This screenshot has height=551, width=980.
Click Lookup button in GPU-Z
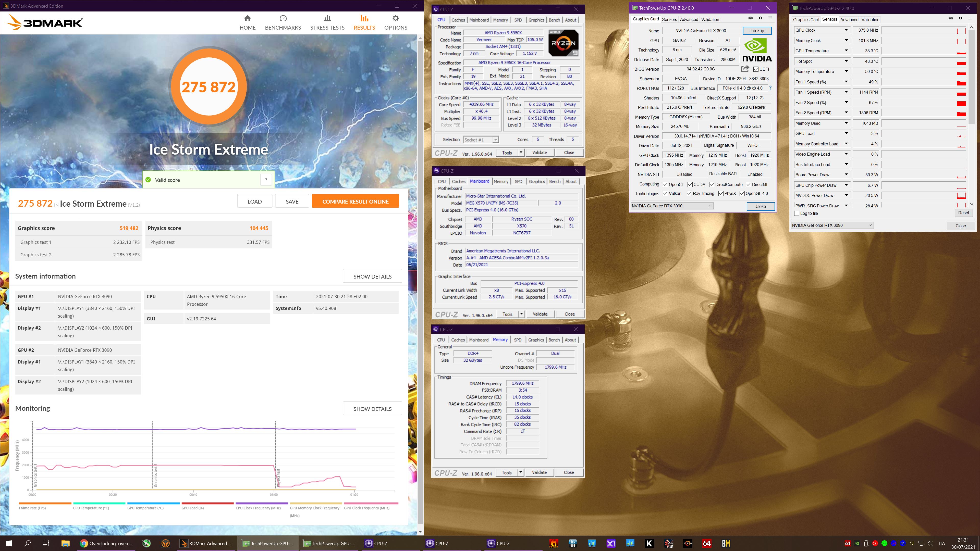tap(757, 30)
